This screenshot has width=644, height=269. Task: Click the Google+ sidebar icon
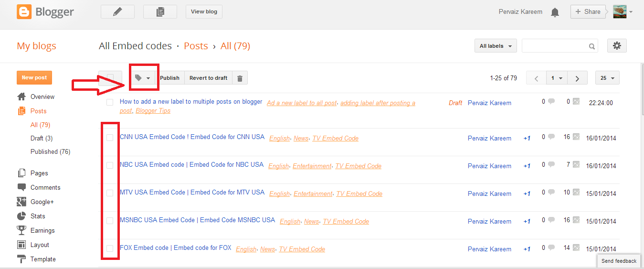(x=21, y=202)
